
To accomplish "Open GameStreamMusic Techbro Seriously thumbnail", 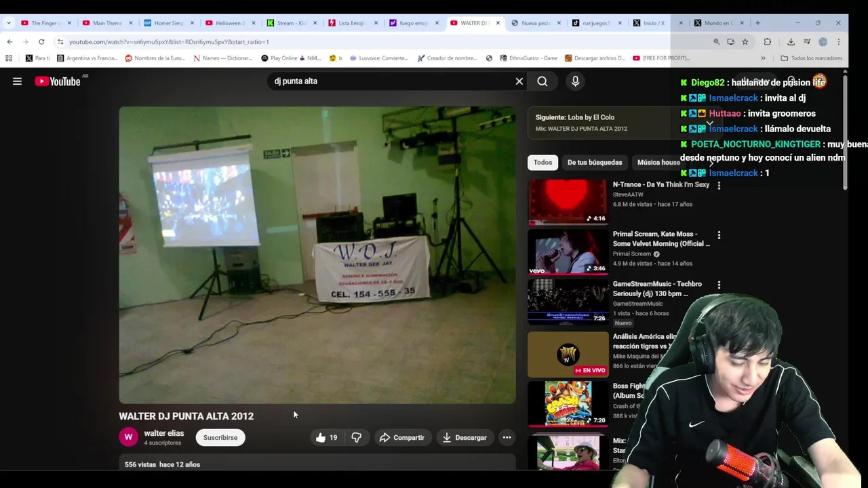I will coord(568,302).
